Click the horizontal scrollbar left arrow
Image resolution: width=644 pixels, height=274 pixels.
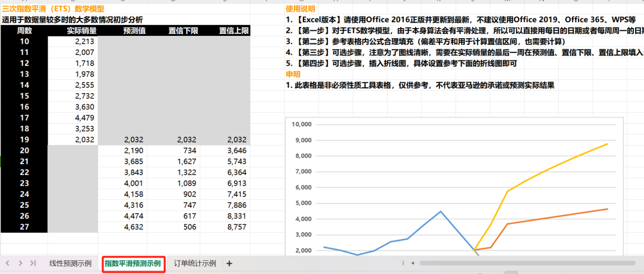coord(413,263)
